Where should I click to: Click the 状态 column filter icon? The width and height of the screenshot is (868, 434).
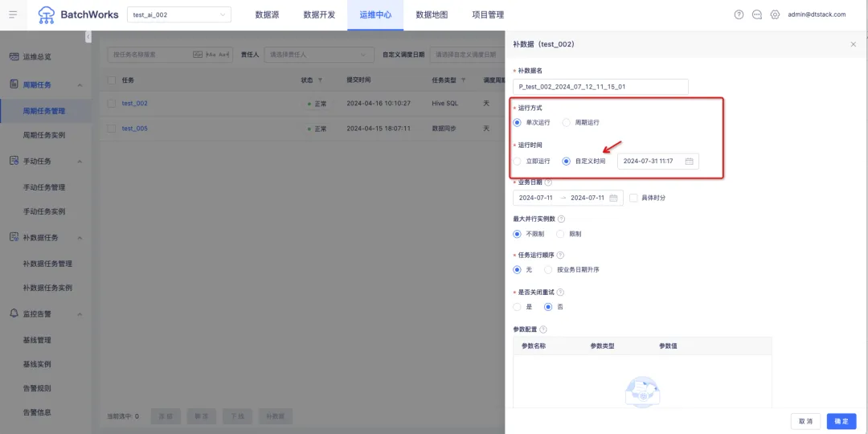pyautogui.click(x=320, y=80)
